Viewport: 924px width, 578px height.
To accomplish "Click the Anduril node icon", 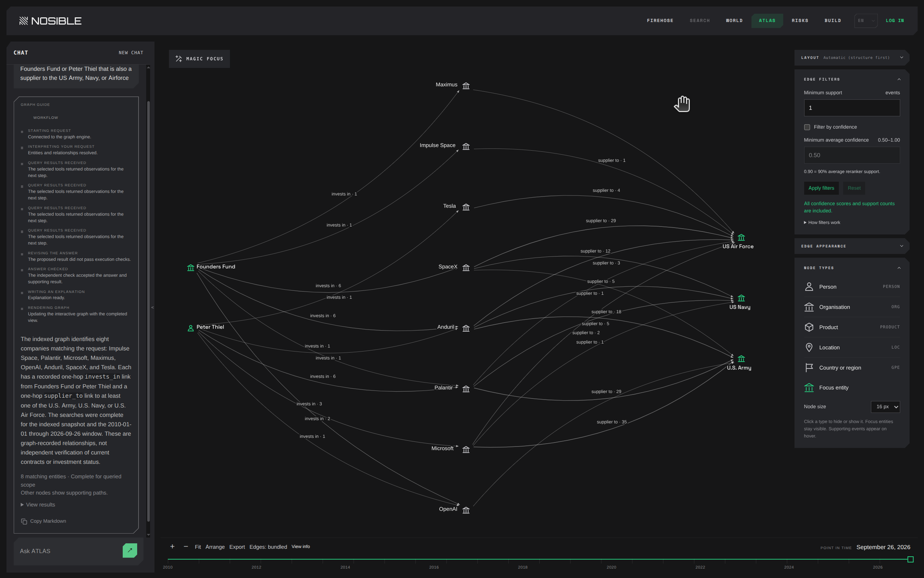I will point(466,328).
